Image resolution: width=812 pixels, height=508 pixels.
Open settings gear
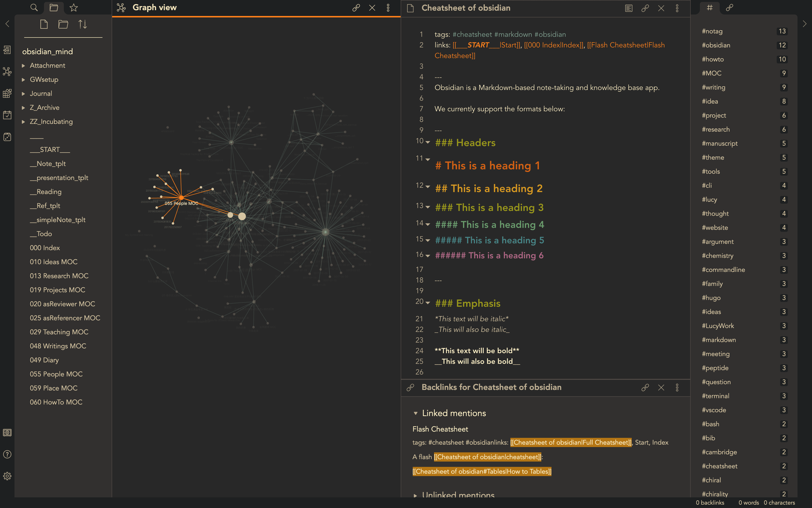tap(7, 476)
